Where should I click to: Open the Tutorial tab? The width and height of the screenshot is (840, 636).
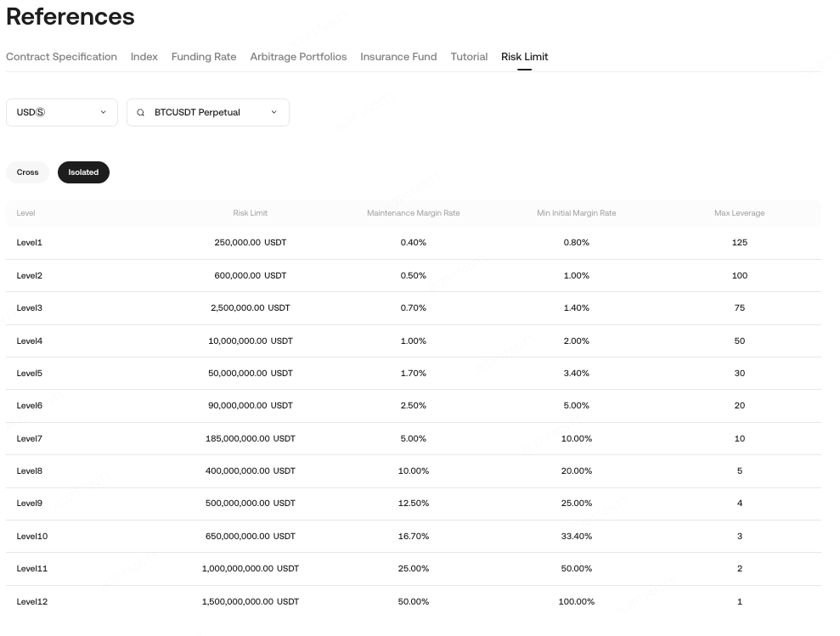[x=469, y=57]
